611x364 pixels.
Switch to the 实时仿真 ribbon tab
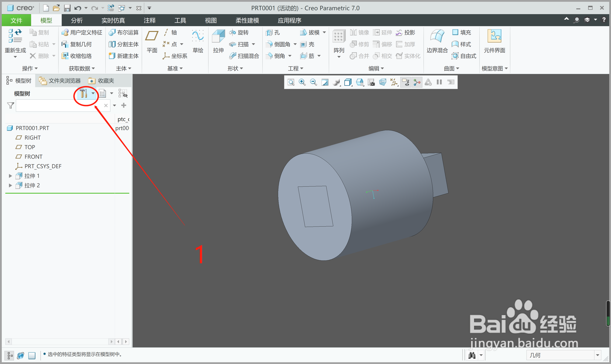(x=113, y=20)
